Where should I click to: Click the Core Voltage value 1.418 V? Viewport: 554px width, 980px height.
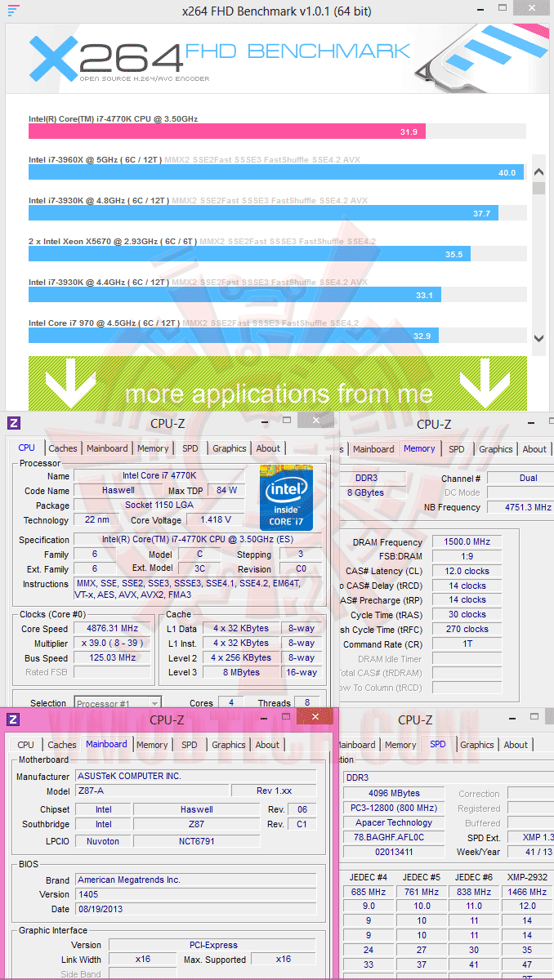(216, 519)
